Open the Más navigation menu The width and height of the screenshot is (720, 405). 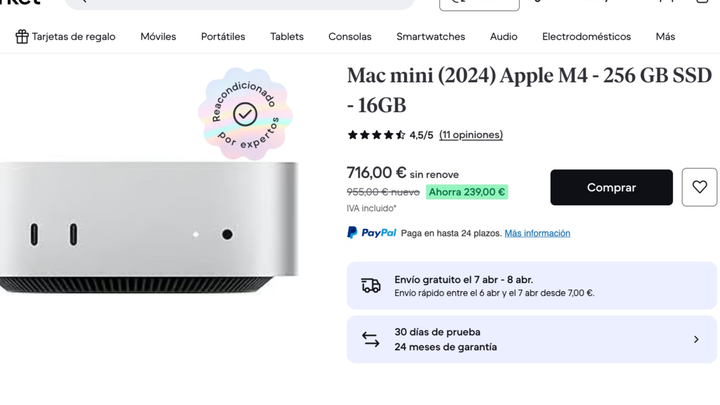click(x=665, y=37)
